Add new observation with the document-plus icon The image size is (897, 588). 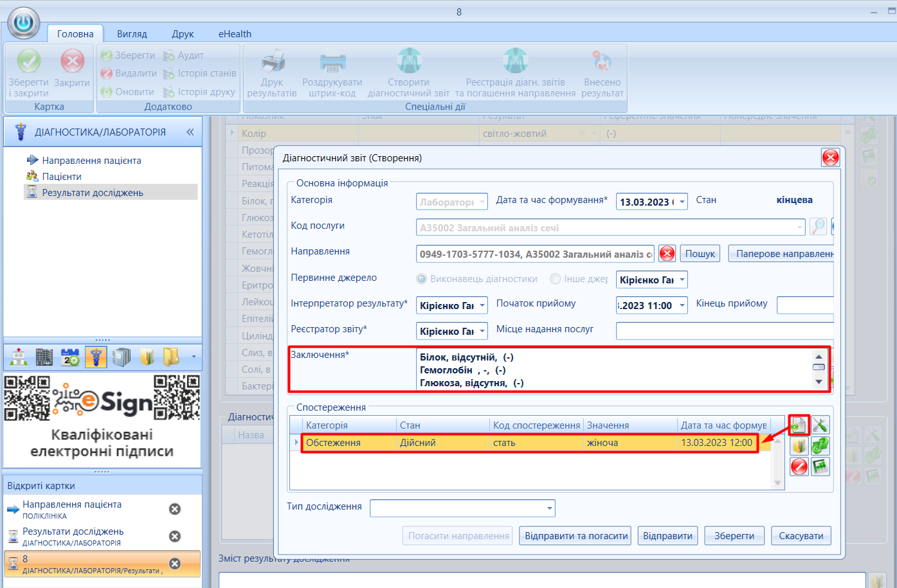pos(799,425)
